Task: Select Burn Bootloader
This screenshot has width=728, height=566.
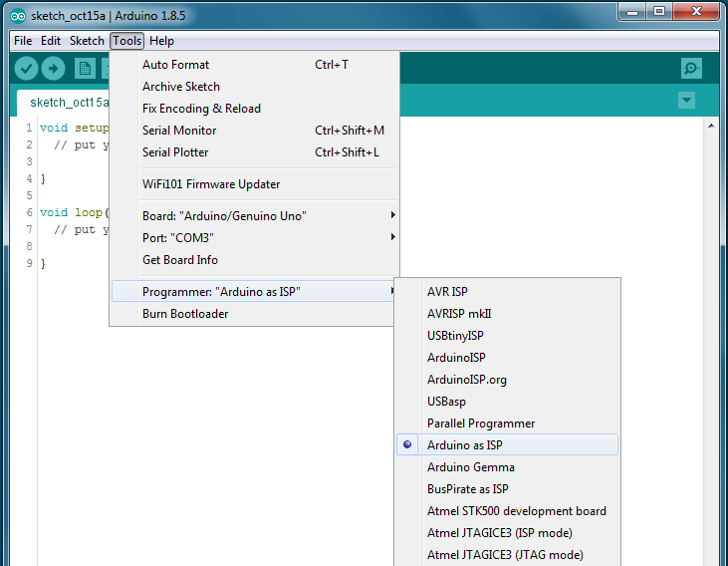Action: tap(253, 314)
